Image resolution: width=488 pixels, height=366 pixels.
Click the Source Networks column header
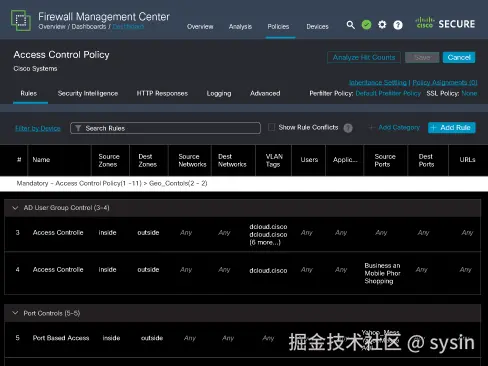pos(192,160)
